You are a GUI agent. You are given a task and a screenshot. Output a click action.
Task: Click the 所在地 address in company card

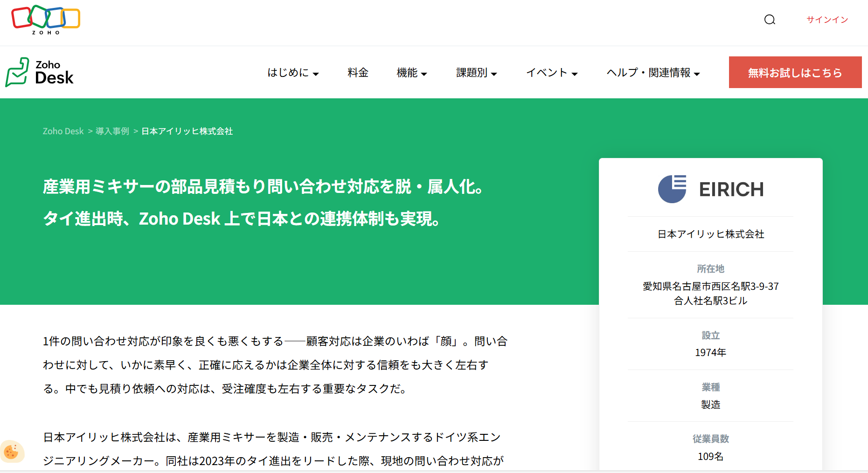710,293
